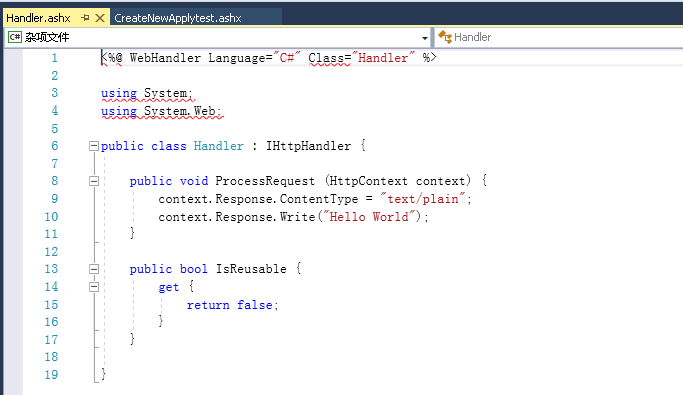Click line number 10 in margin
The image size is (683, 395).
coord(51,217)
